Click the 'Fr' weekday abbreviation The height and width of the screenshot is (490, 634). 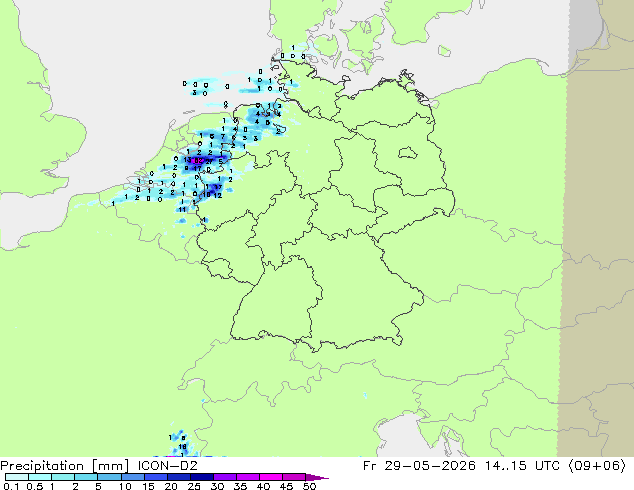coord(370,466)
